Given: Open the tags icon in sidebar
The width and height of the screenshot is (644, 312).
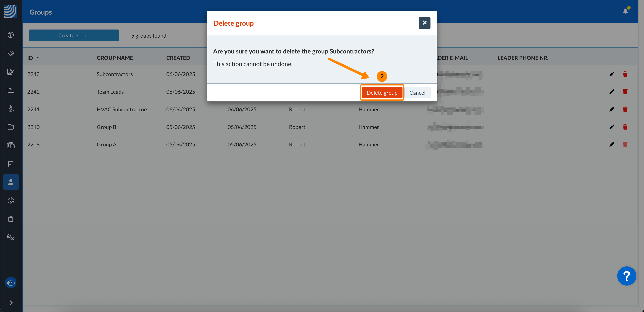Looking at the screenshot, I should point(11,53).
